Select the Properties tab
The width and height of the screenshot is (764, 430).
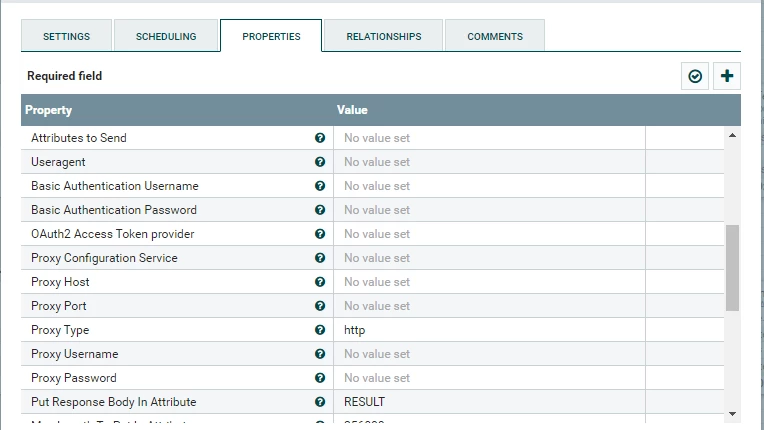point(271,36)
